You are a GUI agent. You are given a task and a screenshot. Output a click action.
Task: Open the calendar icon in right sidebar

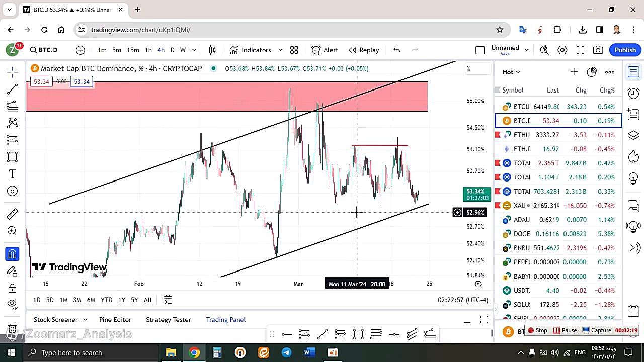(x=633, y=311)
